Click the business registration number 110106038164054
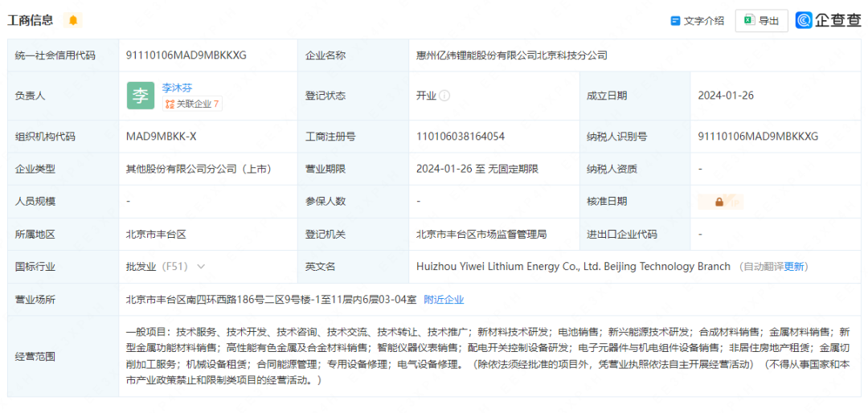Image resolution: width=868 pixels, height=413 pixels. pos(461,137)
